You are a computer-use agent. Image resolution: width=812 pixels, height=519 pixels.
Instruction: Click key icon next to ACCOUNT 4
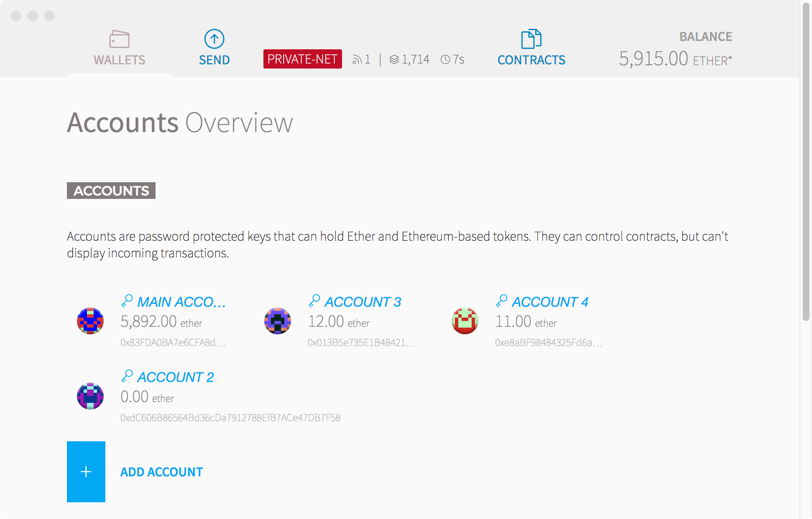coord(501,301)
